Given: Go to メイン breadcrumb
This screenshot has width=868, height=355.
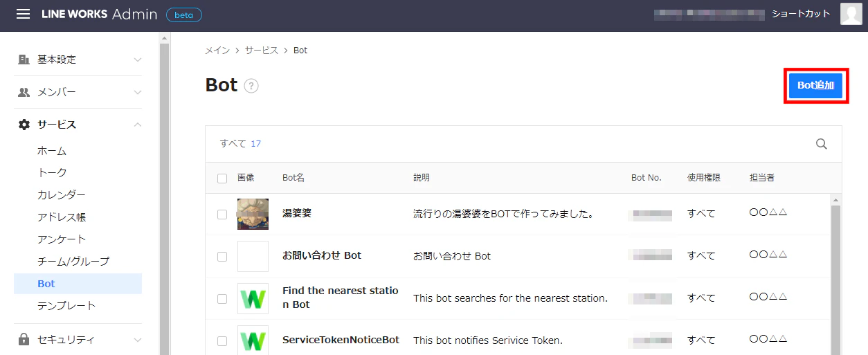Looking at the screenshot, I should coord(217,51).
